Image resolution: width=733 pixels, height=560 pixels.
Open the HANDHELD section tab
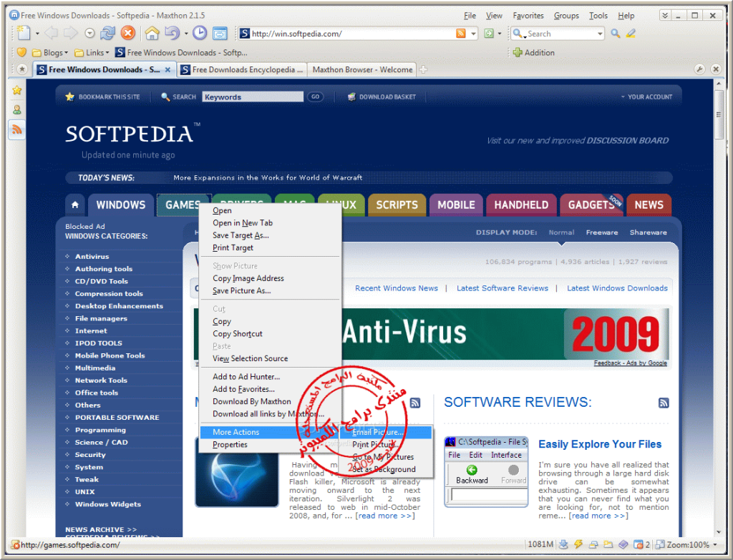(521, 205)
